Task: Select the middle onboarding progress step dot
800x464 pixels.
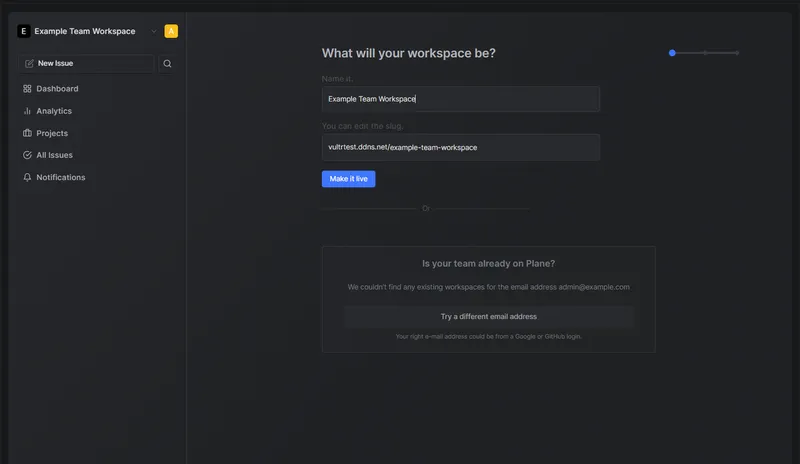Action: tap(705, 52)
